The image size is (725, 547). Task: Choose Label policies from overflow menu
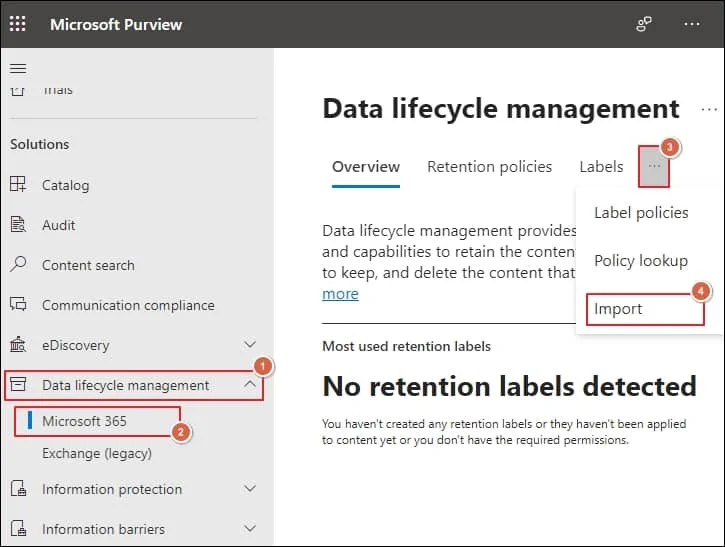[641, 213]
